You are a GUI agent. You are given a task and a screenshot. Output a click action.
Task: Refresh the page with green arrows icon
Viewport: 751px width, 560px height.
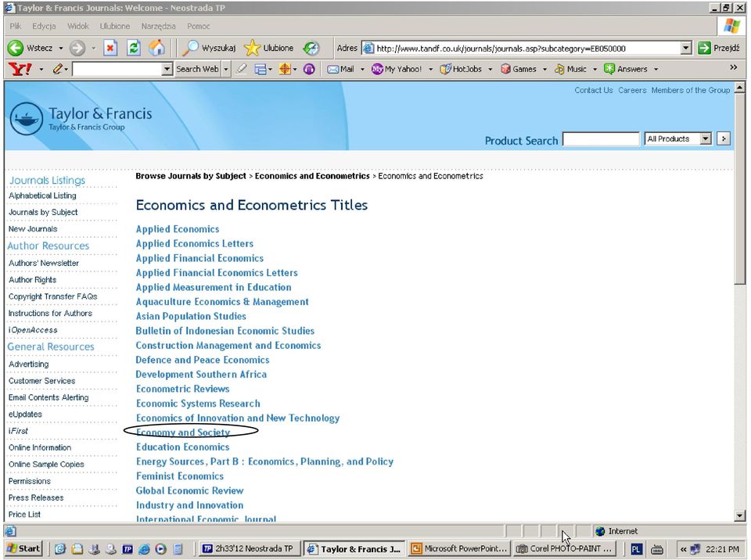134,48
